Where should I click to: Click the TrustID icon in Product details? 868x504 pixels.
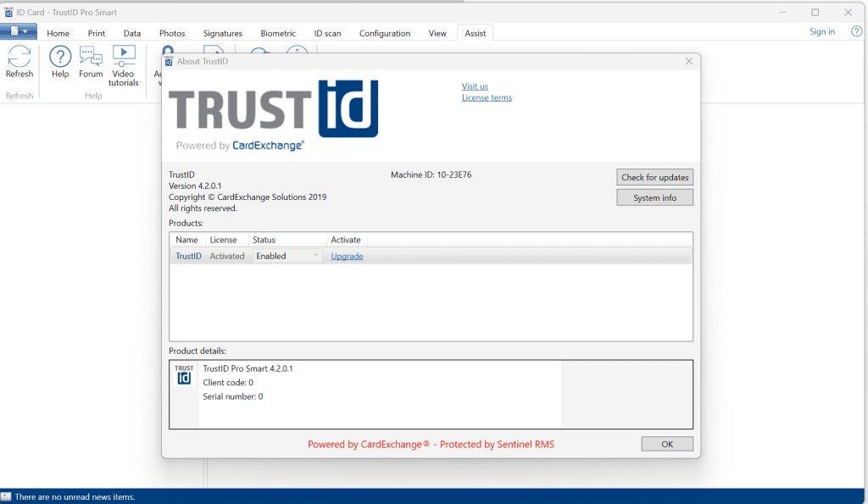(x=184, y=374)
